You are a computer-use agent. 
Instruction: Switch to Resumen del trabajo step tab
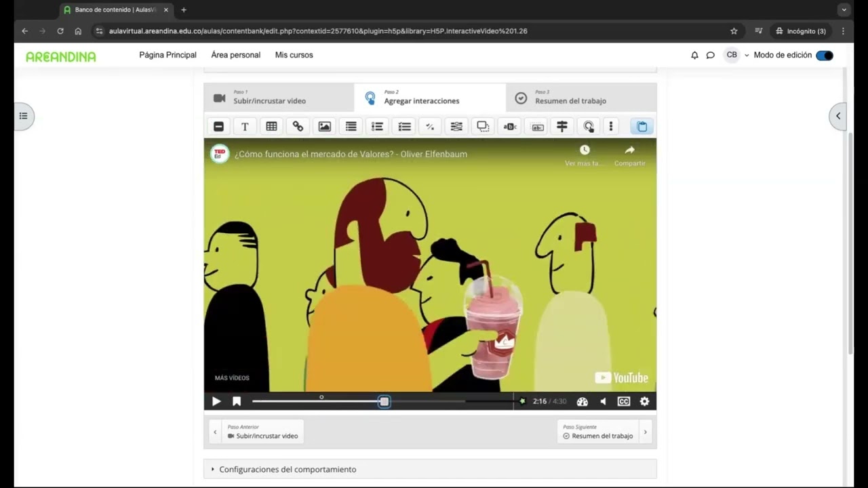[581, 98]
